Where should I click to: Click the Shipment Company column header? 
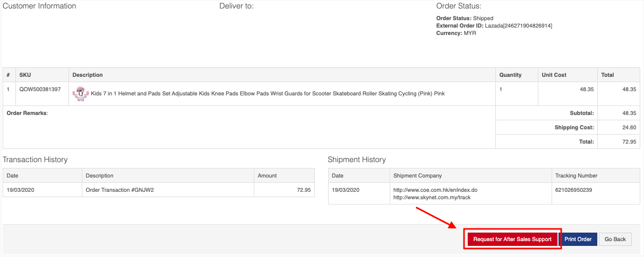pyautogui.click(x=417, y=175)
